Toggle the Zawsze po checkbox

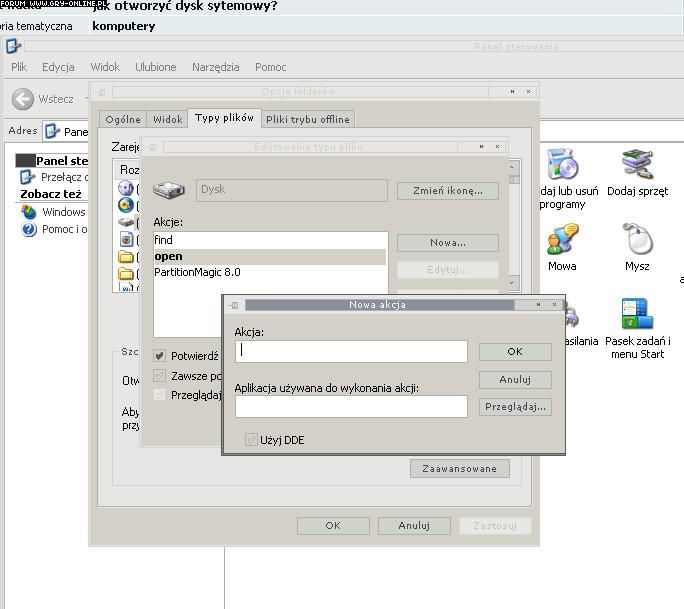tap(160, 376)
